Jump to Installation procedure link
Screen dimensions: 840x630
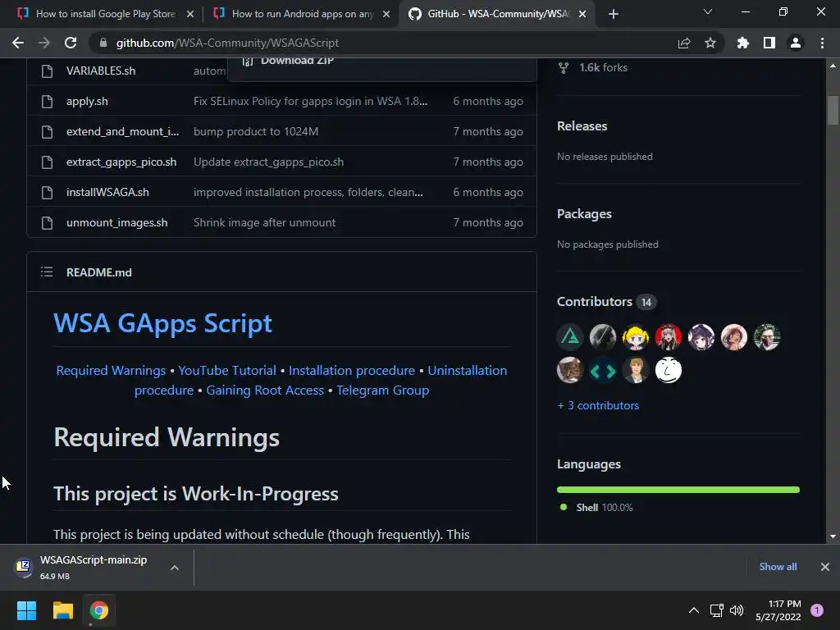click(x=352, y=371)
